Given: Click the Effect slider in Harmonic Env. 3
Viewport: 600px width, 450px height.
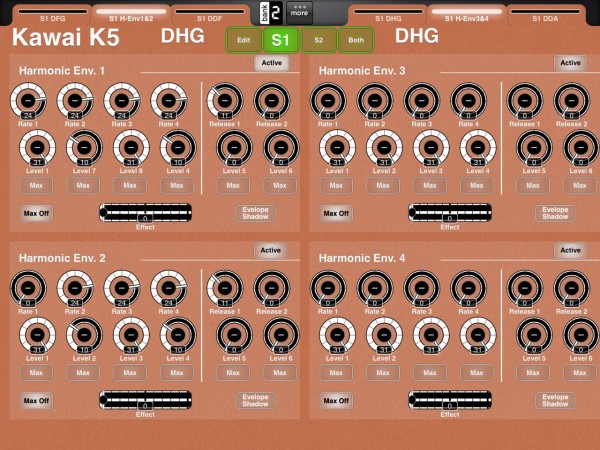Looking at the screenshot, I should (x=450, y=213).
